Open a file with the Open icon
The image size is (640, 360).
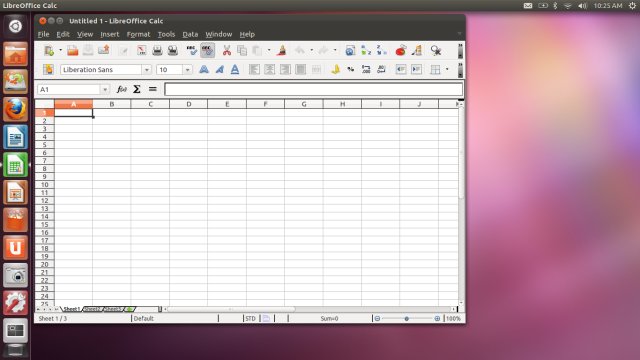[x=73, y=50]
